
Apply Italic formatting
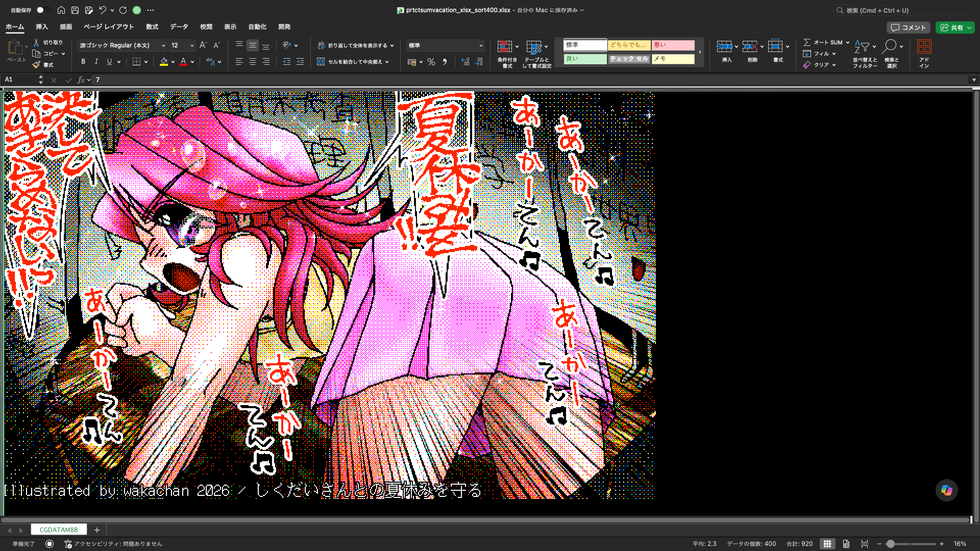click(x=96, y=62)
